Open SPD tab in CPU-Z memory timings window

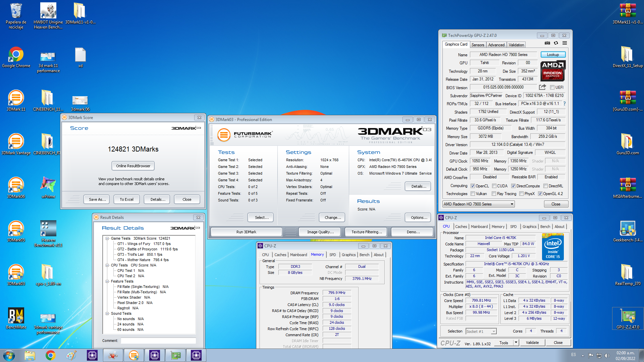click(x=332, y=255)
